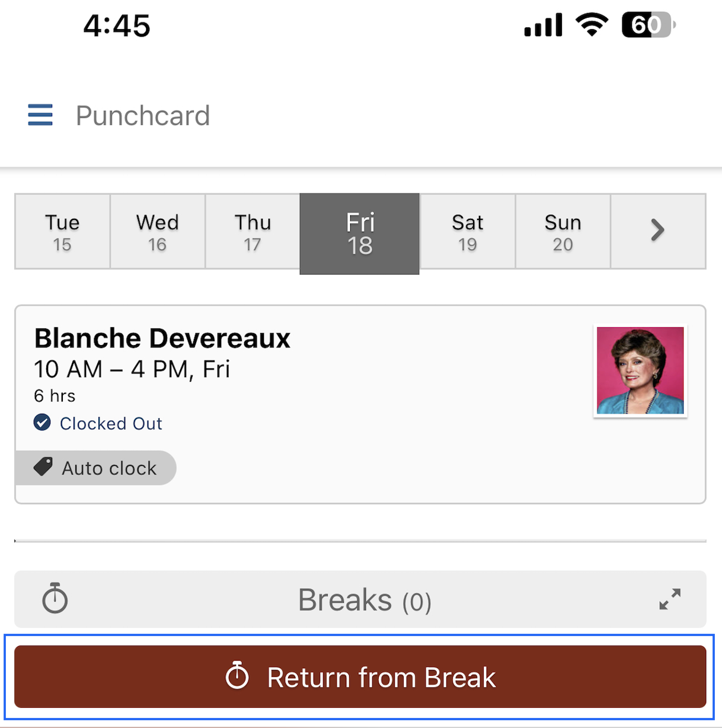722x728 pixels.
Task: Tap the Clocked Out checkmark icon
Action: (42, 423)
